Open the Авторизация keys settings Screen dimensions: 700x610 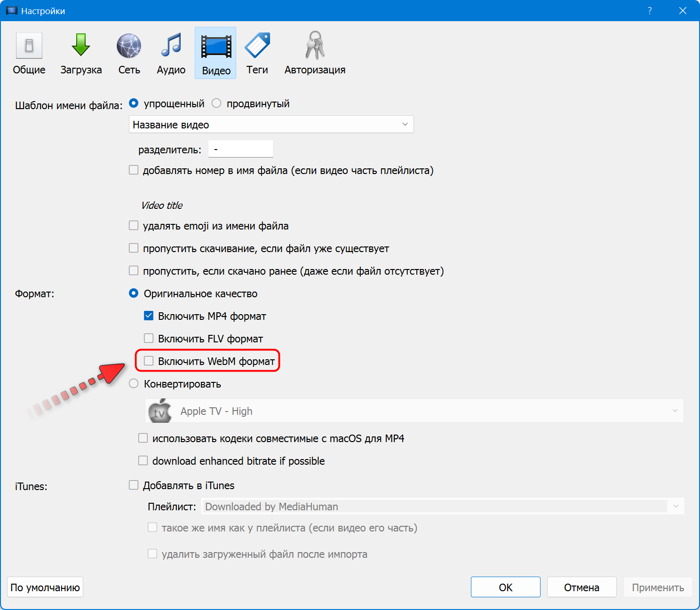point(315,53)
